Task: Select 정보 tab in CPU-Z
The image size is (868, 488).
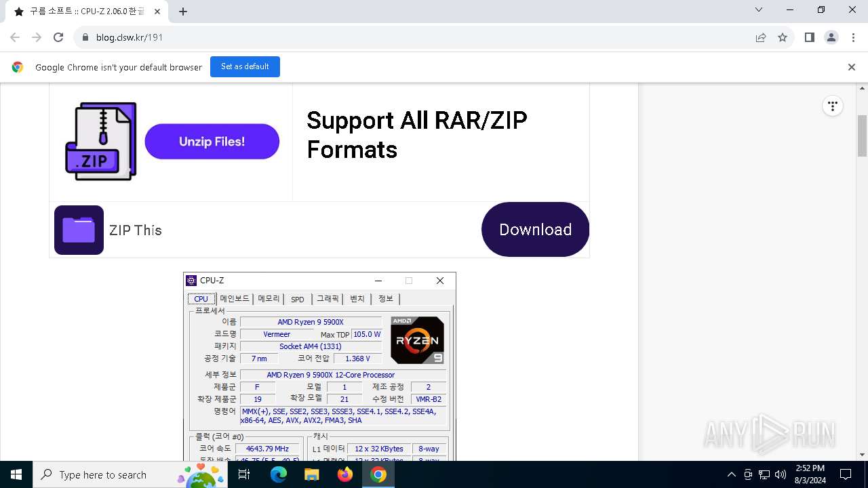Action: [x=386, y=299]
